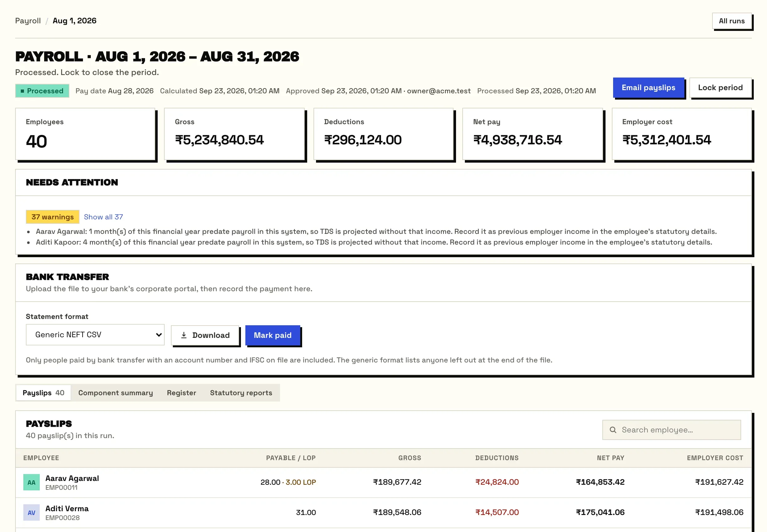The height and width of the screenshot is (532, 767).
Task: Open the Statement format dropdown
Action: click(x=95, y=335)
